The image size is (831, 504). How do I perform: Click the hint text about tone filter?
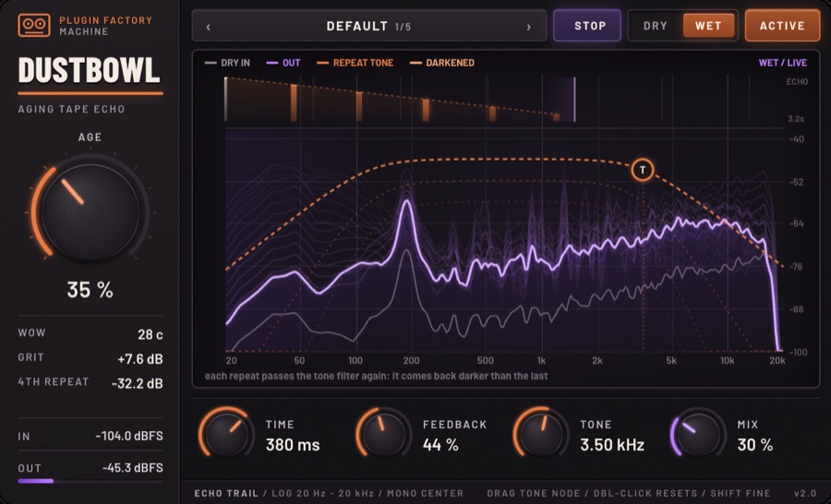click(377, 377)
